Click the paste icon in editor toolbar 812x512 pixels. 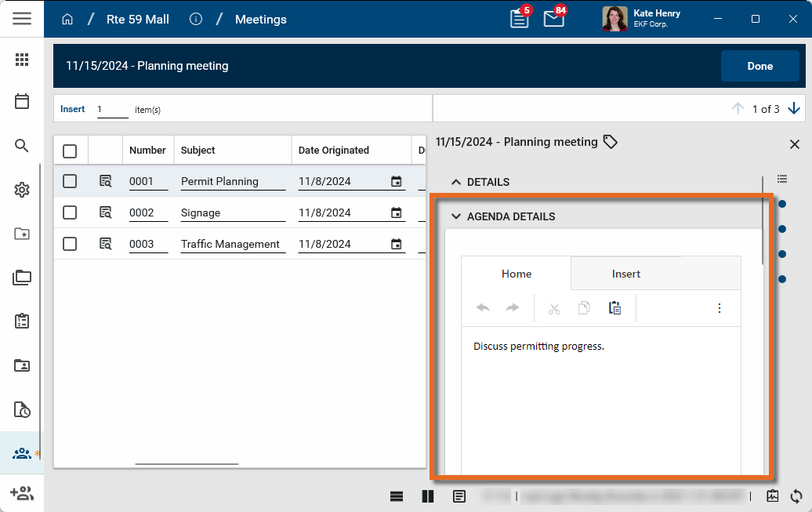click(x=615, y=308)
